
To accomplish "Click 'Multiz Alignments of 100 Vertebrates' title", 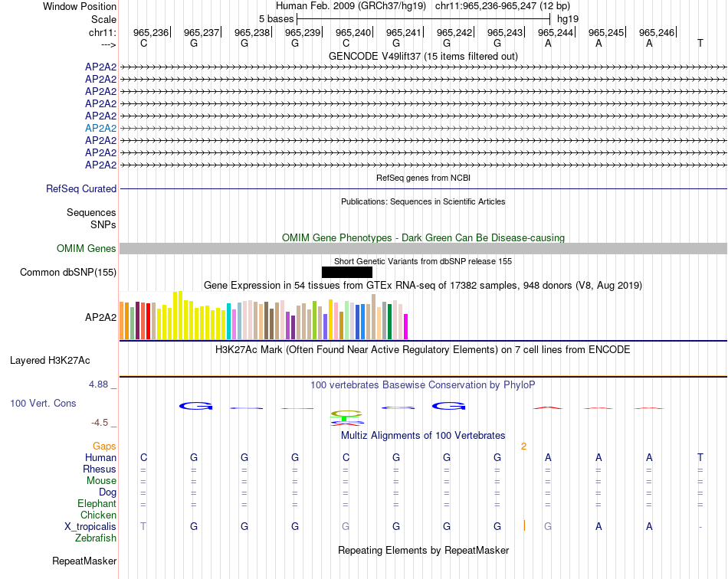I will 423,435.
